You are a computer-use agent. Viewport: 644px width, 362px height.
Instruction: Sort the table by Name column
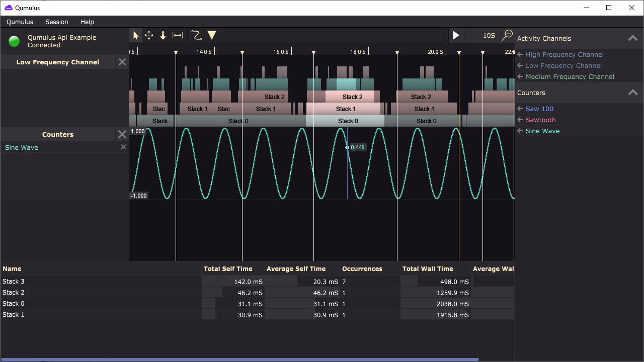101,268
